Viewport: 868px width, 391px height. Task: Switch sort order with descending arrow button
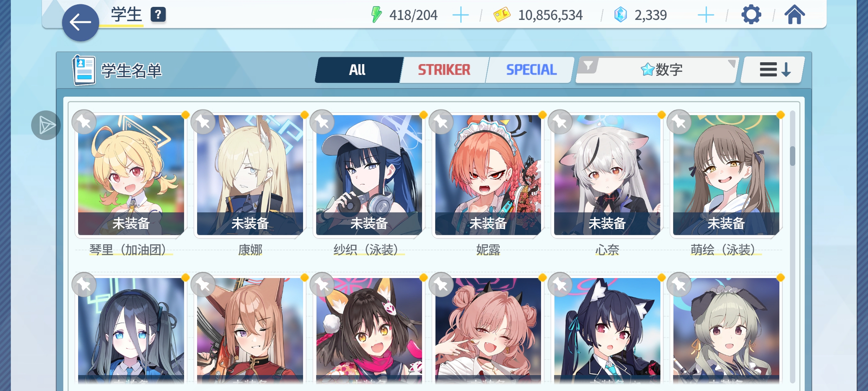(773, 70)
